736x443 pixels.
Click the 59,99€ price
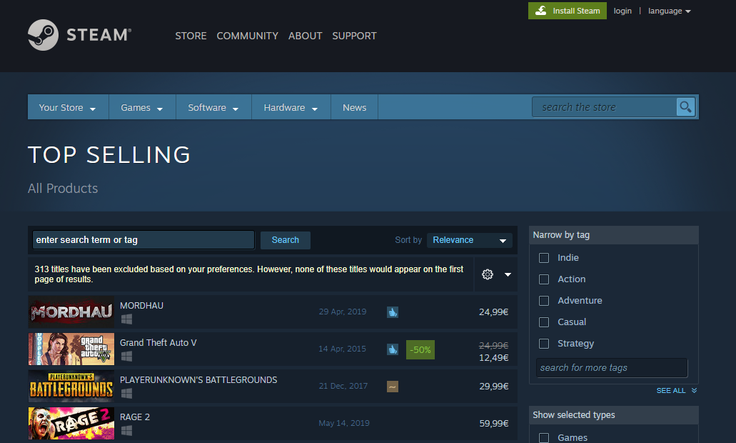point(494,423)
